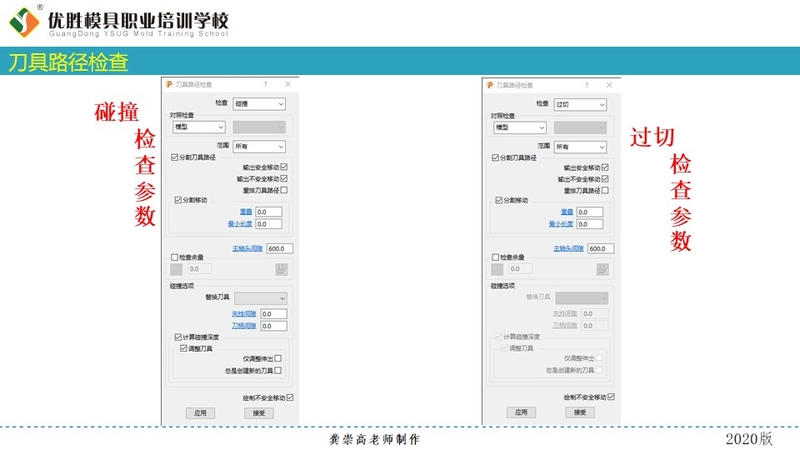Open the 检查 dropdown showing 过切
800x450 pixels.
coord(580,104)
